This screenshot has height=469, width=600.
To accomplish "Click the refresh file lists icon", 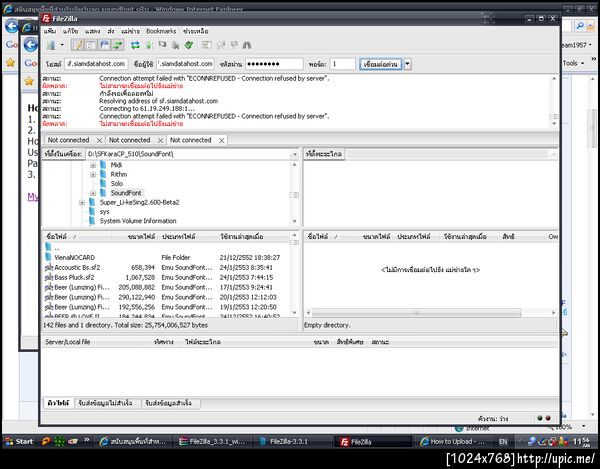I will coord(135,45).
